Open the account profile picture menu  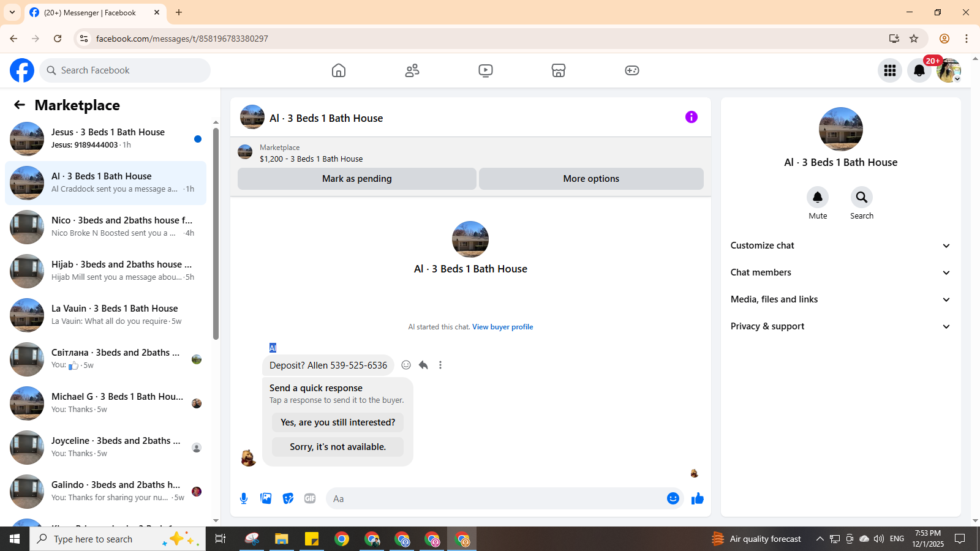click(x=949, y=70)
